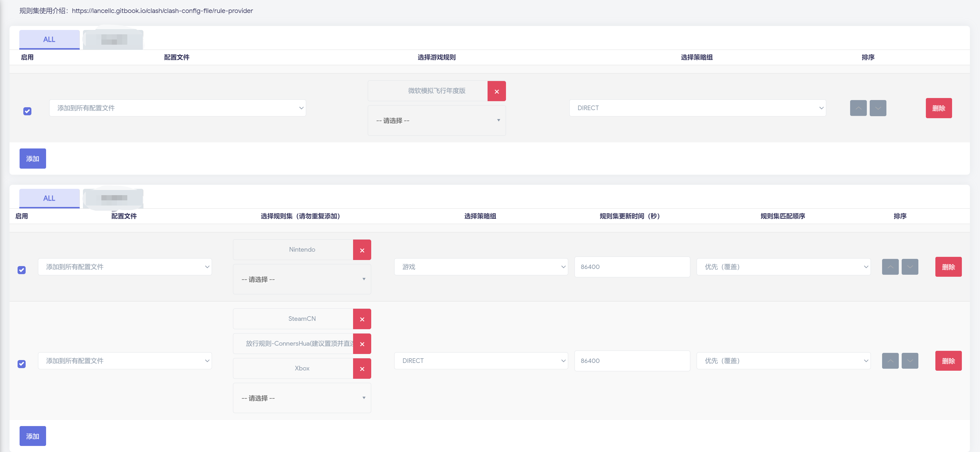Remove the 微软模拟飞行年度版 game rule tag
Viewport: 980px width, 452px height.
pyautogui.click(x=496, y=91)
